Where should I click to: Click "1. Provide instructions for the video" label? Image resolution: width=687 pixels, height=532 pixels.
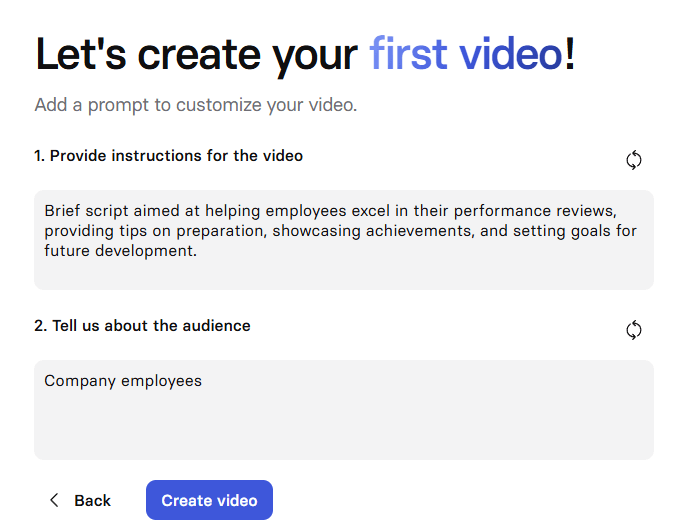(169, 156)
